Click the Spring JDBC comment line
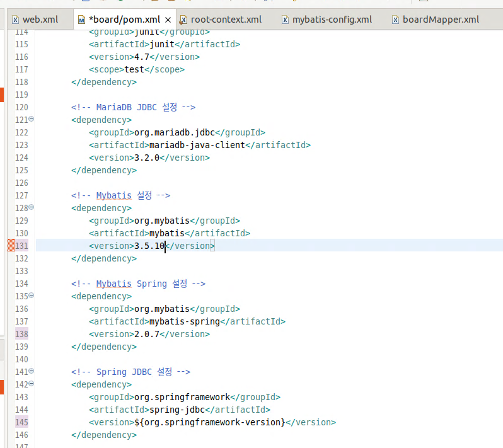Viewport: 503px width, 448px height. coord(130,372)
